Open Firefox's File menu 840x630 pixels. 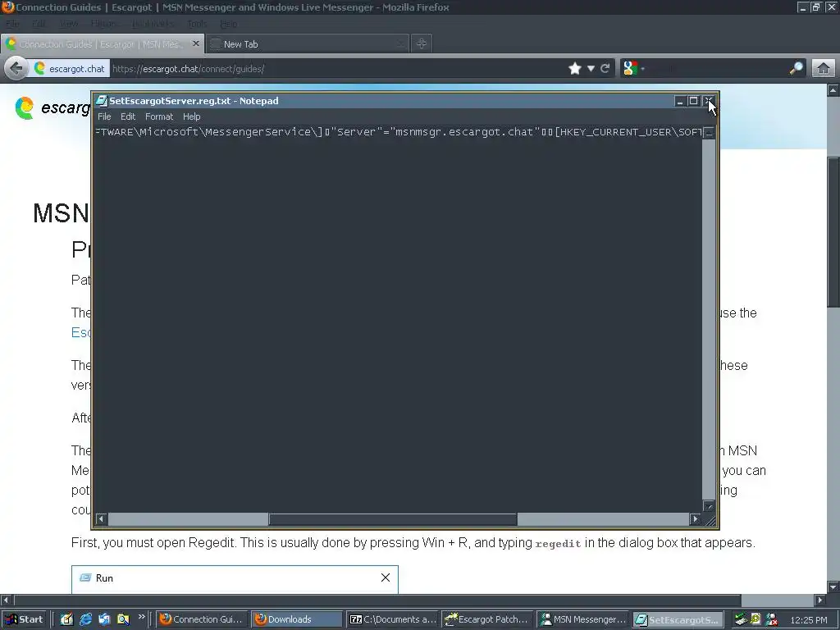click(x=12, y=24)
